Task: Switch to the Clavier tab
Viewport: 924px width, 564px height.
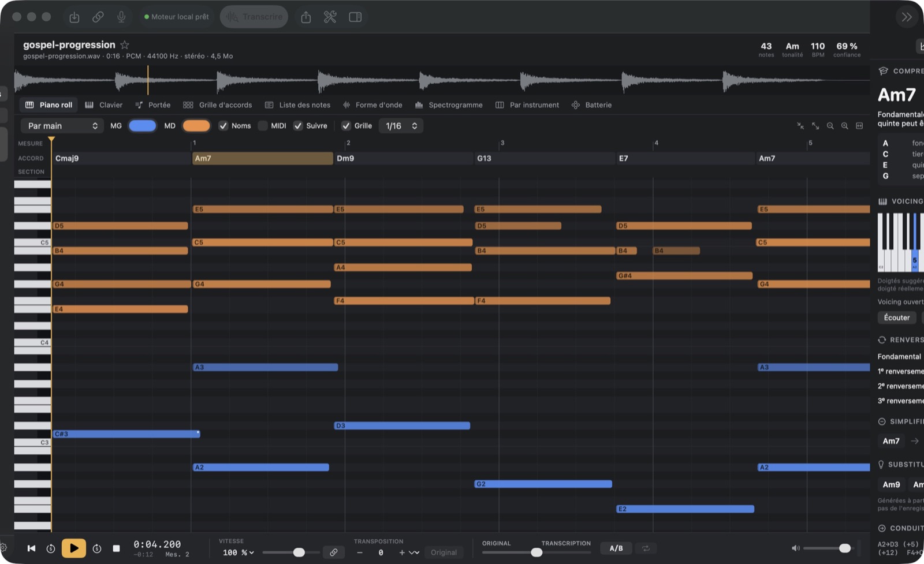Action: coord(104,105)
